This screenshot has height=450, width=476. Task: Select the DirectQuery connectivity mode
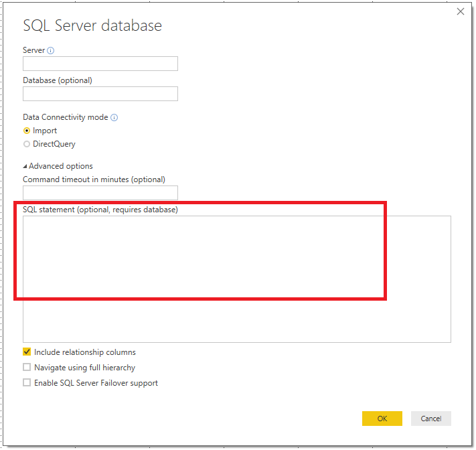coord(27,144)
